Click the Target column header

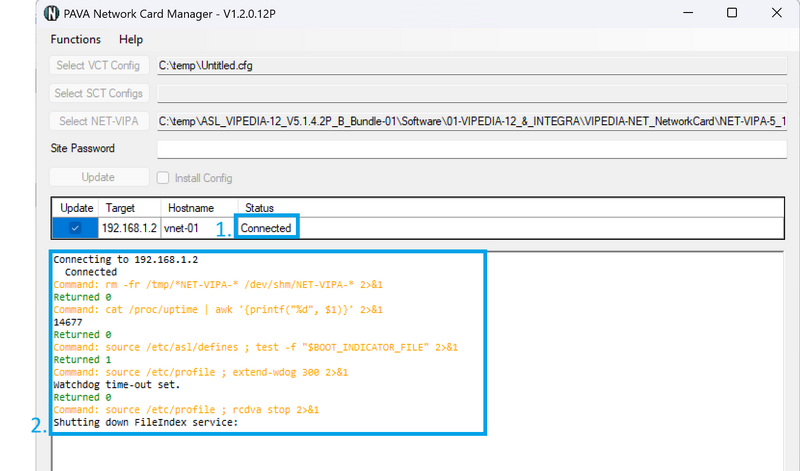click(x=120, y=208)
